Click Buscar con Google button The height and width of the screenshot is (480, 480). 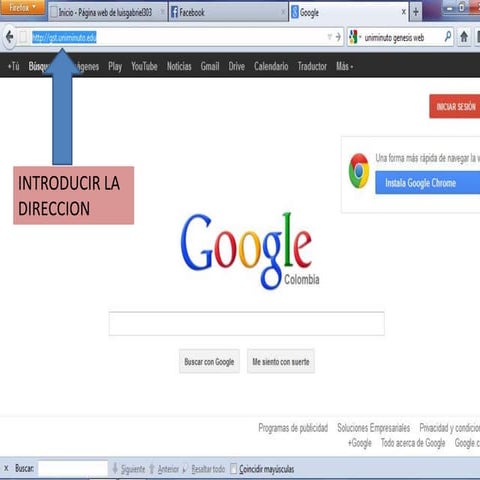[209, 362]
